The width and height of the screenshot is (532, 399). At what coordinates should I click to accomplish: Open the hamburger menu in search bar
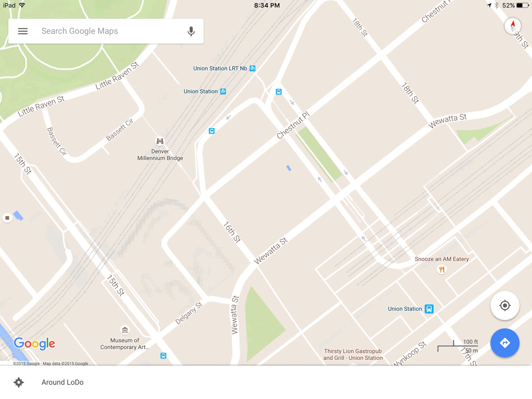[x=23, y=31]
